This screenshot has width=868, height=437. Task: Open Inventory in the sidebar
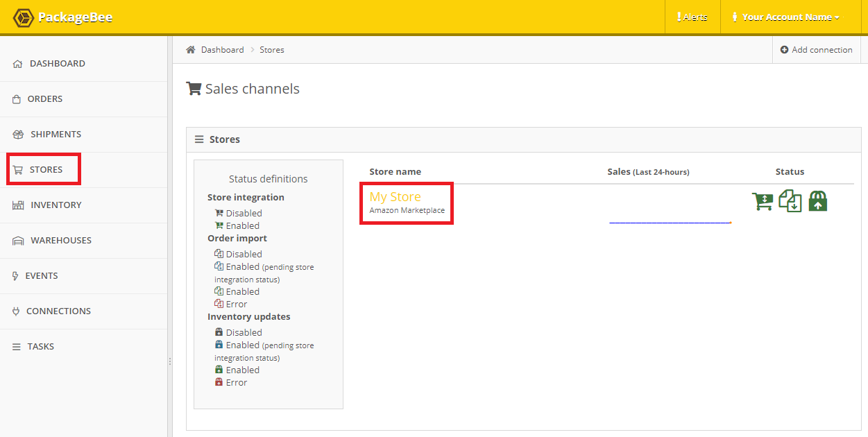tap(83, 205)
